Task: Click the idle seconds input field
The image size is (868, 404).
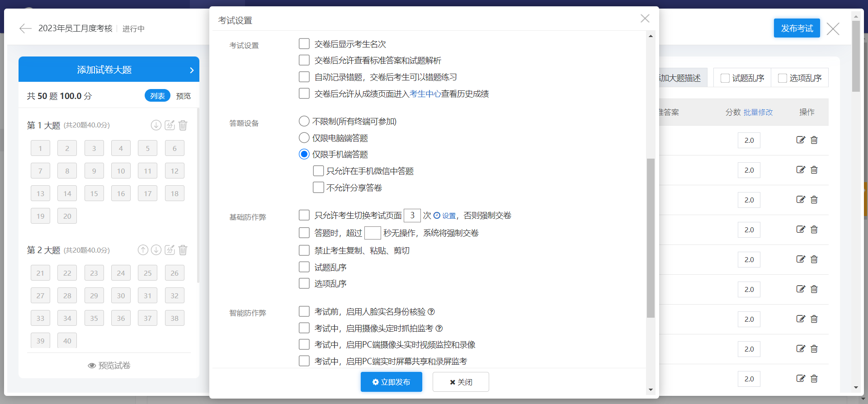Action: 373,233
